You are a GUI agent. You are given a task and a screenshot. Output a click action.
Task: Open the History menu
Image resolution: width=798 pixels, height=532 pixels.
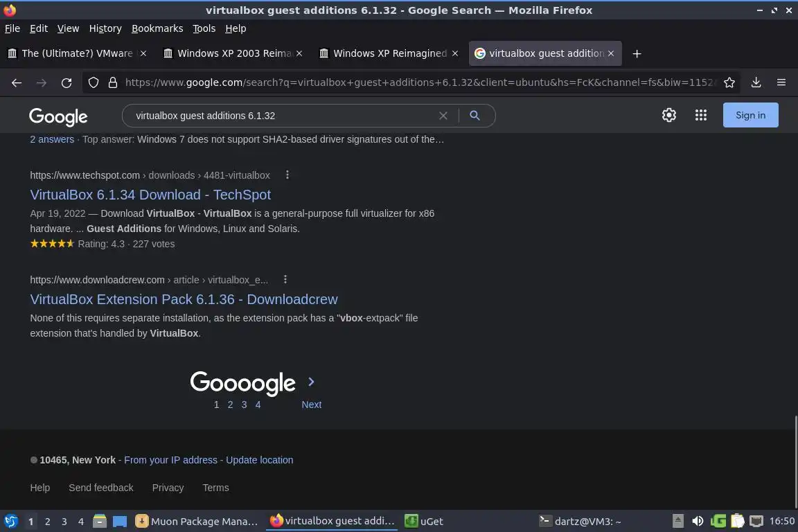point(105,28)
